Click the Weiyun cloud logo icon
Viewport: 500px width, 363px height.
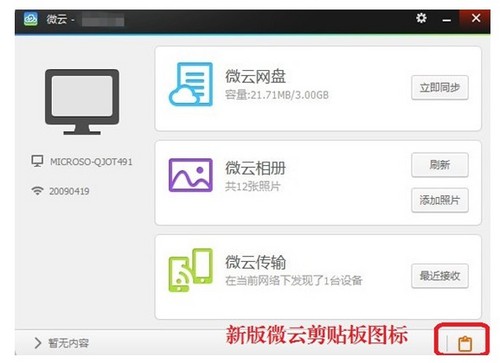coord(31,19)
